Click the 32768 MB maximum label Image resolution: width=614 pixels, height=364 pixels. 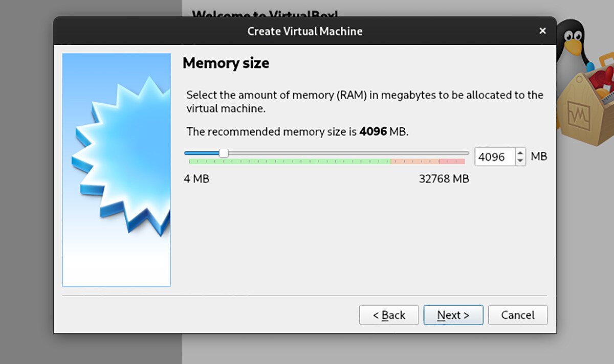443,179
